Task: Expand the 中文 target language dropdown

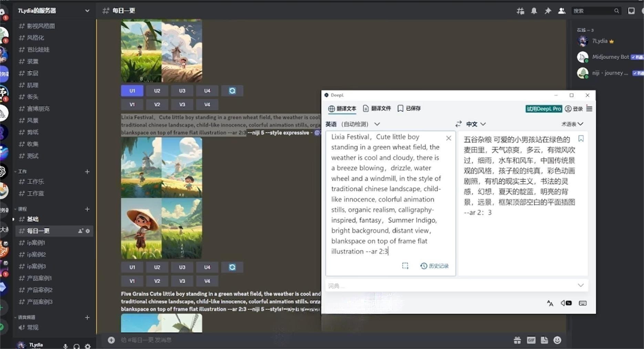Action: (475, 124)
